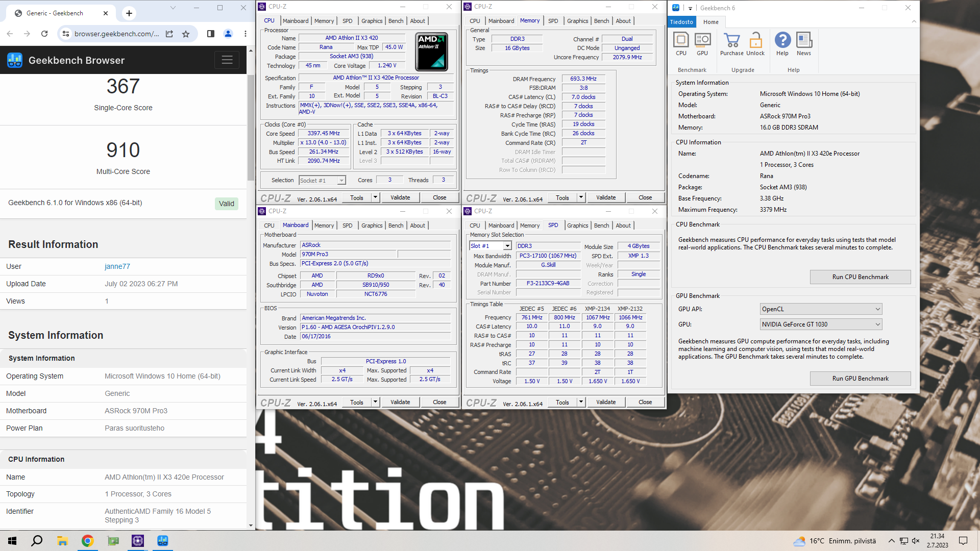Open Chrome tab search chevron
This screenshot has height=551, width=980.
(173, 8)
